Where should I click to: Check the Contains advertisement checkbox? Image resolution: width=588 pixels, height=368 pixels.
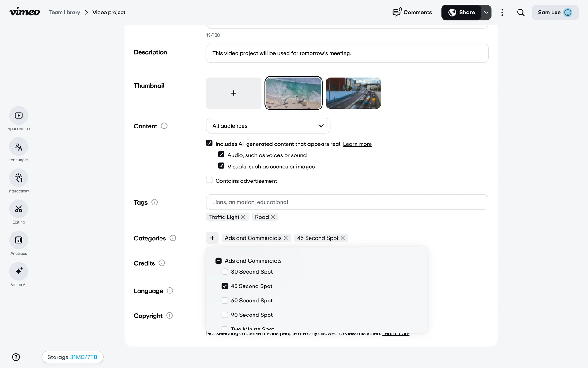(x=209, y=180)
